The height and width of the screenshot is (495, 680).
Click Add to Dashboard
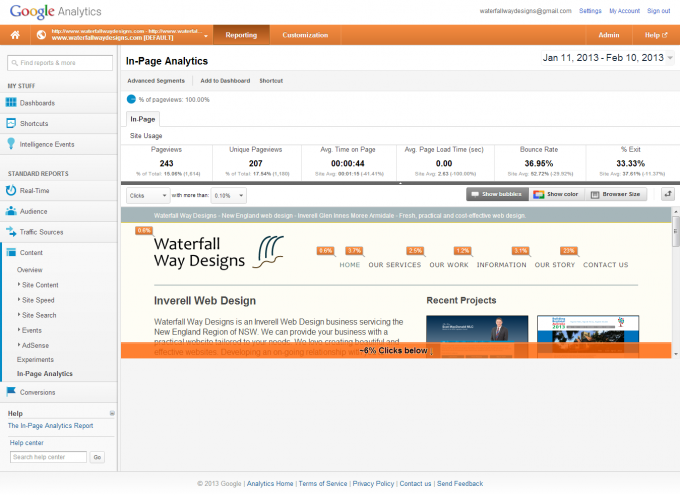225,81
